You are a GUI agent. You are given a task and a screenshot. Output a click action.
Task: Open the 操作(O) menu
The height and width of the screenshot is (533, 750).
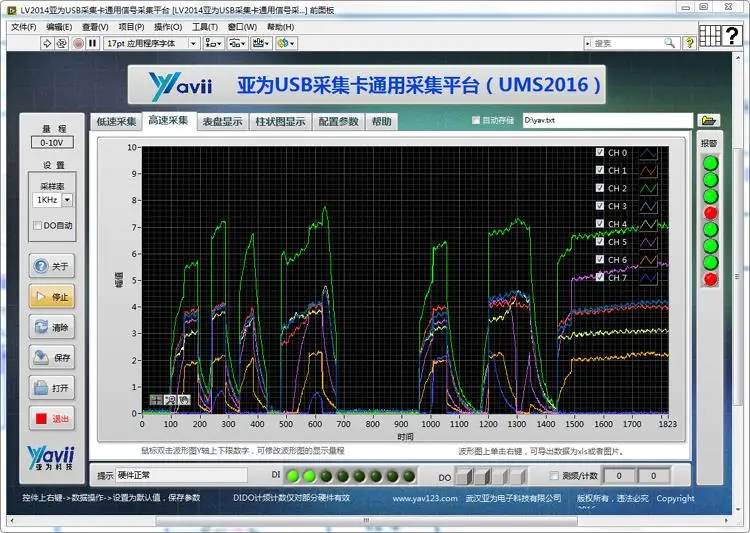[x=168, y=27]
